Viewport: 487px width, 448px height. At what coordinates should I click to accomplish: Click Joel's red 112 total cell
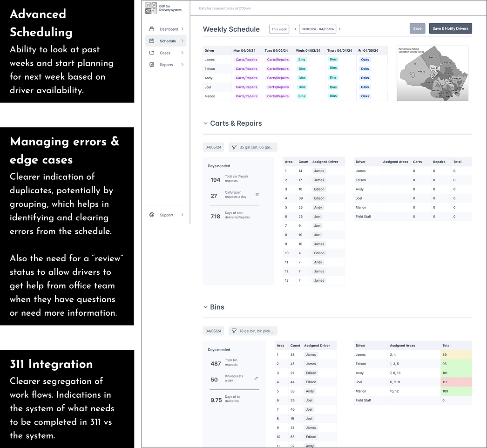456,382
